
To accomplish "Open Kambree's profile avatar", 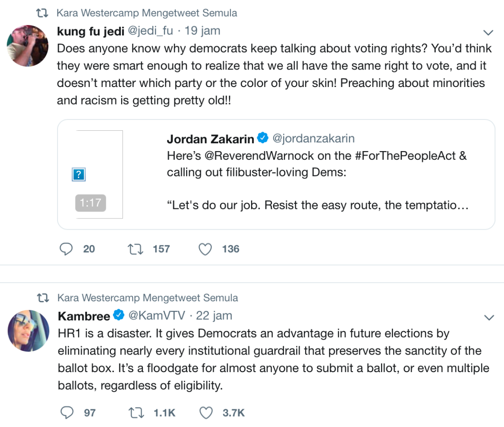I will (28, 330).
